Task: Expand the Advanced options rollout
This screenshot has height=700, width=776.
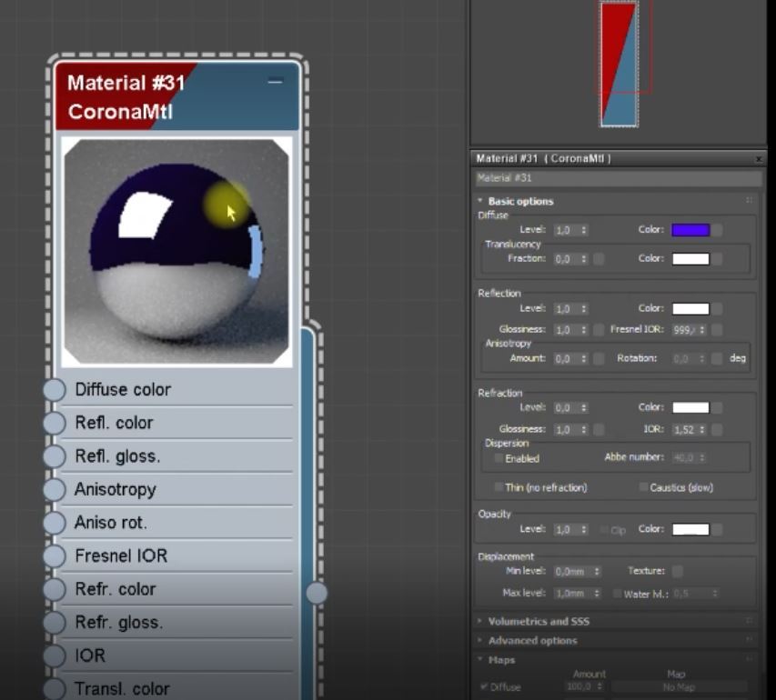Action: [532, 641]
